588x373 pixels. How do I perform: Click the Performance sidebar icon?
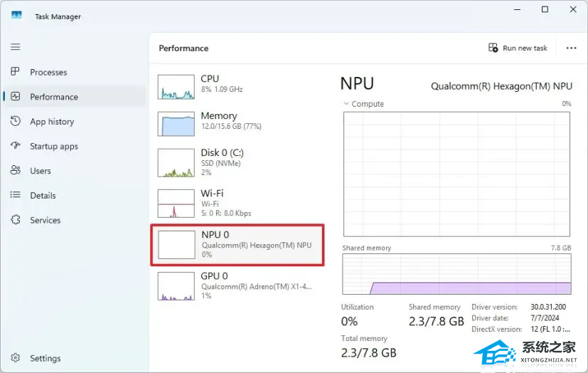click(x=16, y=96)
